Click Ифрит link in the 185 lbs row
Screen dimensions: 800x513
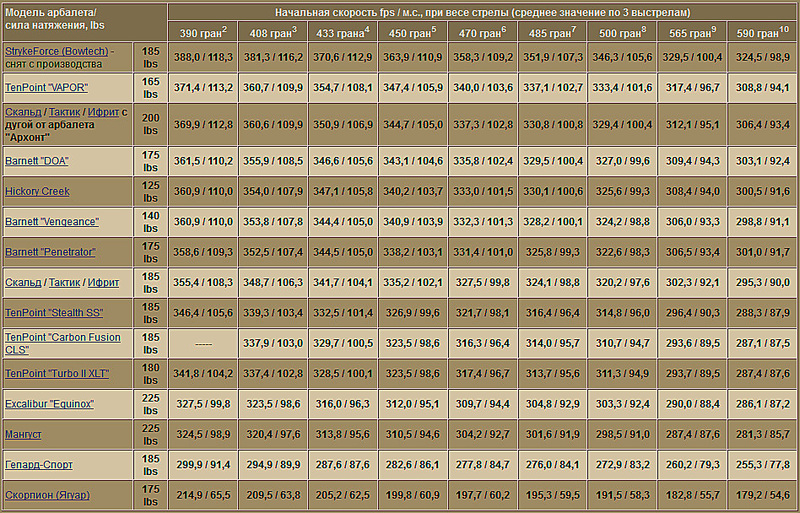pyautogui.click(x=103, y=282)
